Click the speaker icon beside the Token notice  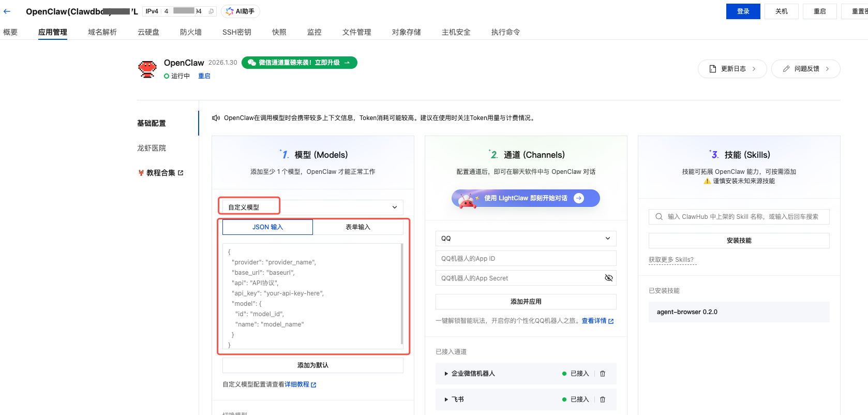tap(216, 118)
